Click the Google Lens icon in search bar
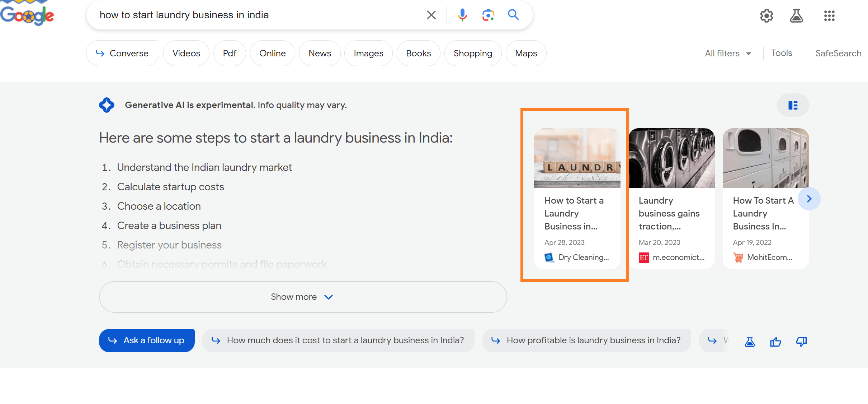The image size is (868, 404). (x=488, y=14)
